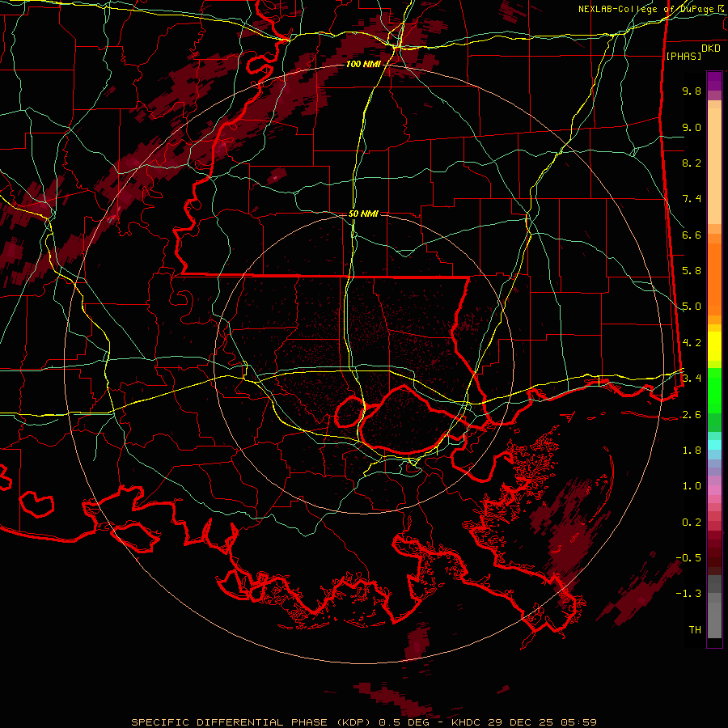Pick the pale peach color bar segment
Viewport: 728px width, 728px height.
[714, 167]
